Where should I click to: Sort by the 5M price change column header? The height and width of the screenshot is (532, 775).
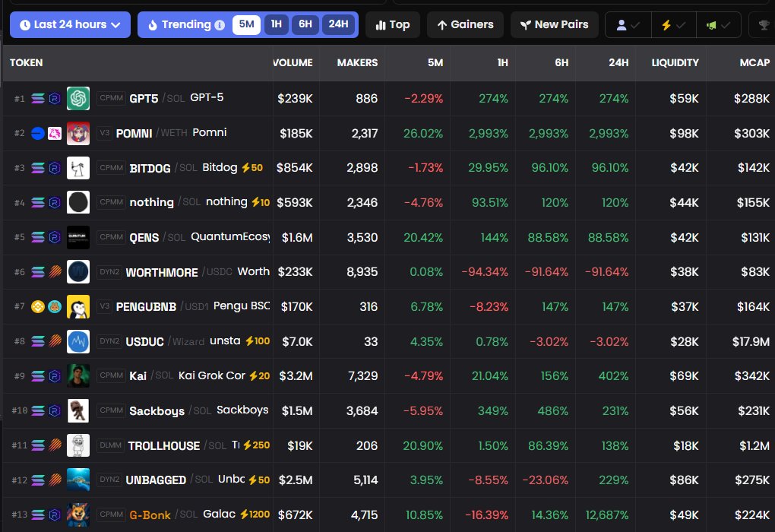(x=435, y=63)
